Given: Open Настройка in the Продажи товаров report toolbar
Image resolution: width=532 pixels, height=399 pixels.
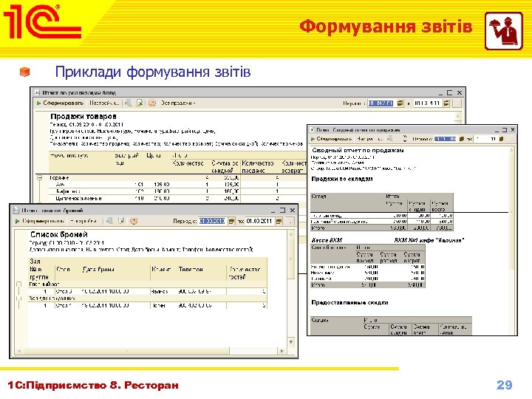Looking at the screenshot, I should tap(104, 103).
